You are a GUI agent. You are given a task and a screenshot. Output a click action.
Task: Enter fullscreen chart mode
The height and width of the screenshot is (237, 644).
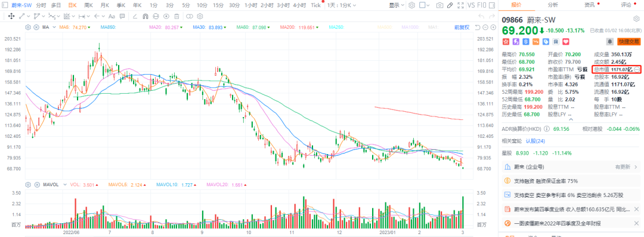pos(461,5)
